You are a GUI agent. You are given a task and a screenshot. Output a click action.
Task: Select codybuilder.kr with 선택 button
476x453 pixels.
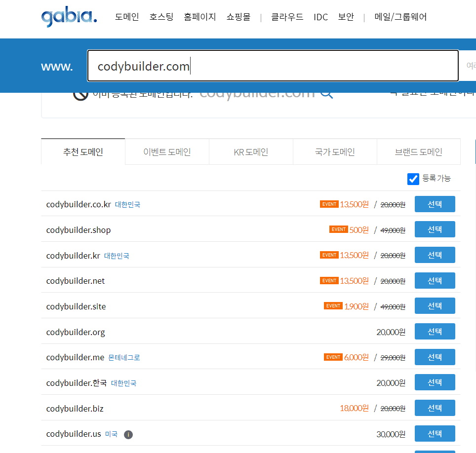[435, 255]
